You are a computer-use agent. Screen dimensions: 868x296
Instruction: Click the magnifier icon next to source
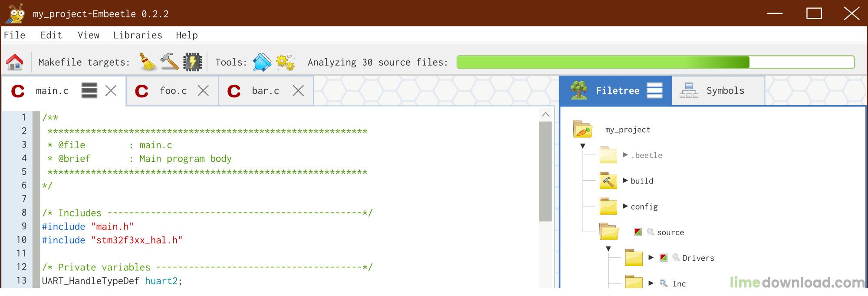click(650, 232)
